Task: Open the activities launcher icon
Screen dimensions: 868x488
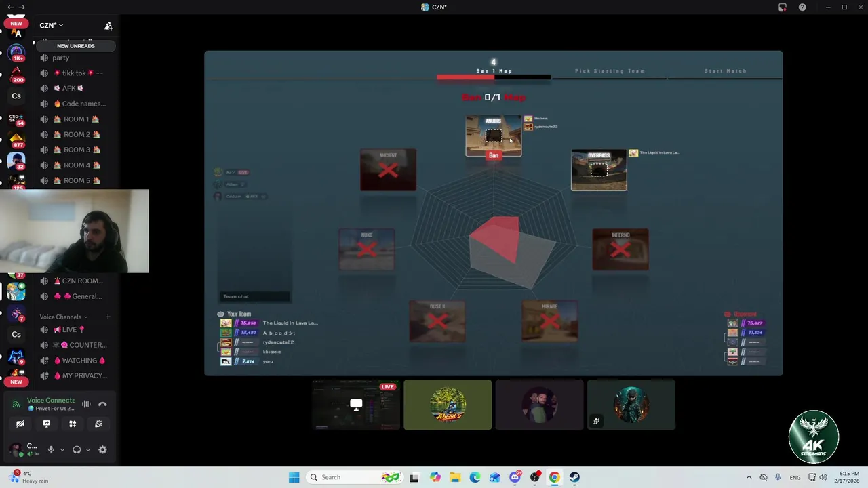Action: click(x=73, y=424)
